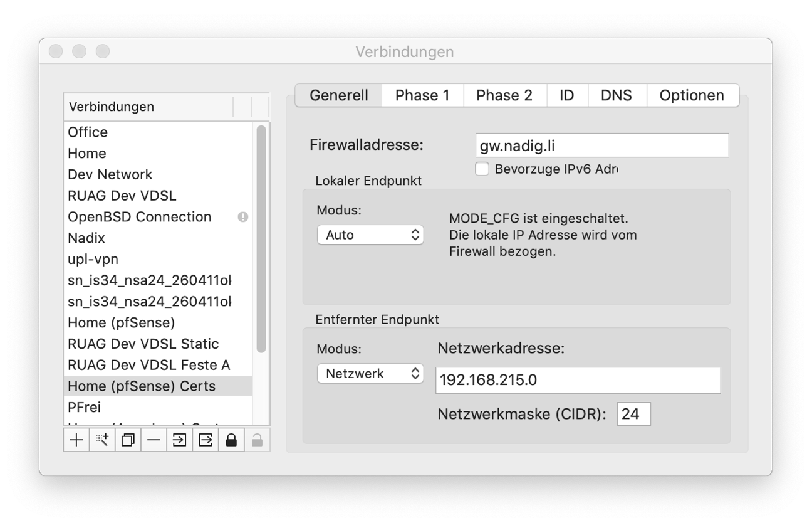Switch to the DNS tab
The image size is (812, 518).
pyautogui.click(x=616, y=95)
